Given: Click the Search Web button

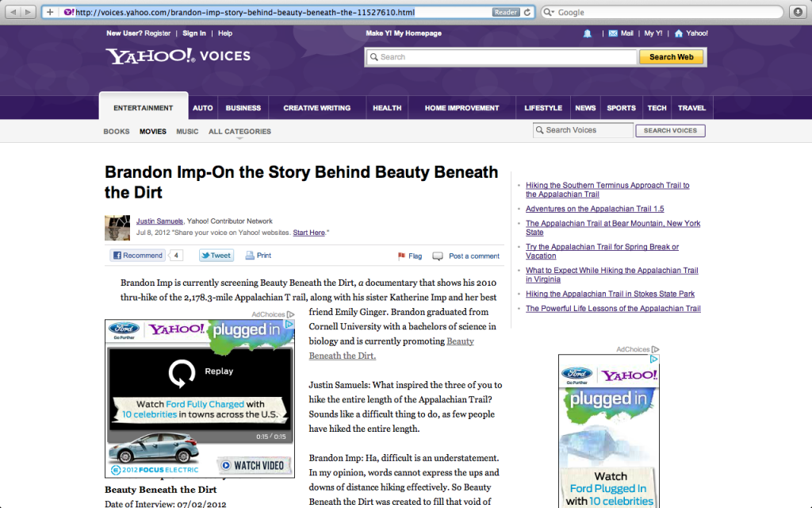Looking at the screenshot, I should [671, 57].
